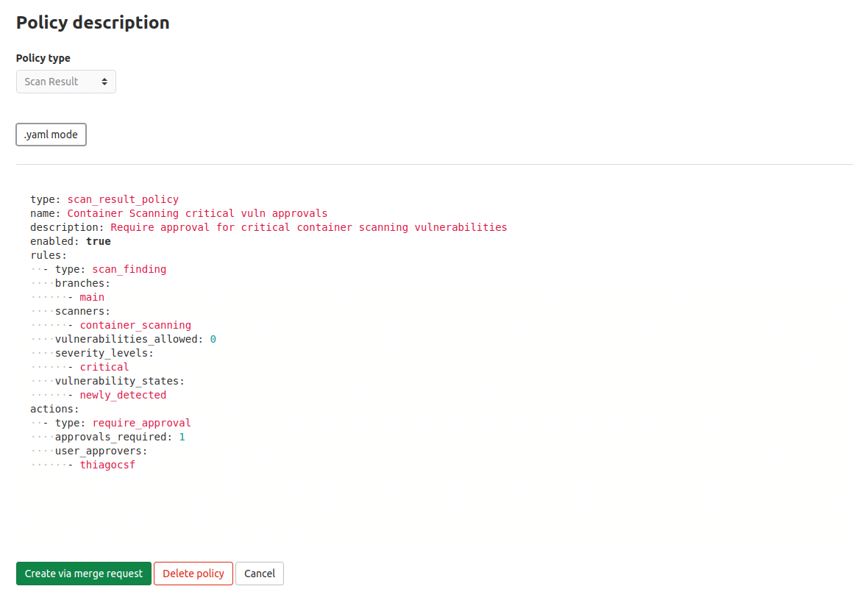Click Create via merge request button
Screen dimensions: 868x600
84,574
